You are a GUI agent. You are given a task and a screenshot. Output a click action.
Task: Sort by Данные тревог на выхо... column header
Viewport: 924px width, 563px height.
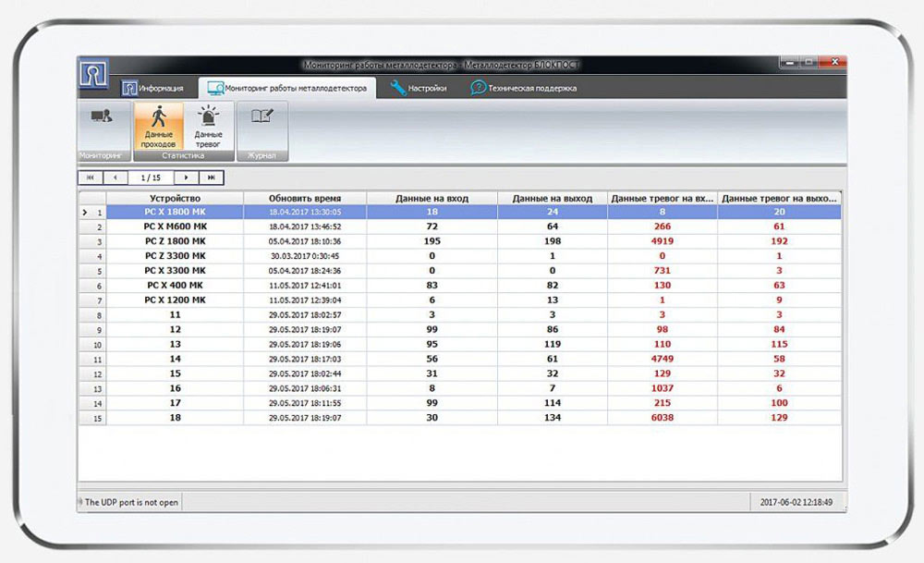coord(779,198)
